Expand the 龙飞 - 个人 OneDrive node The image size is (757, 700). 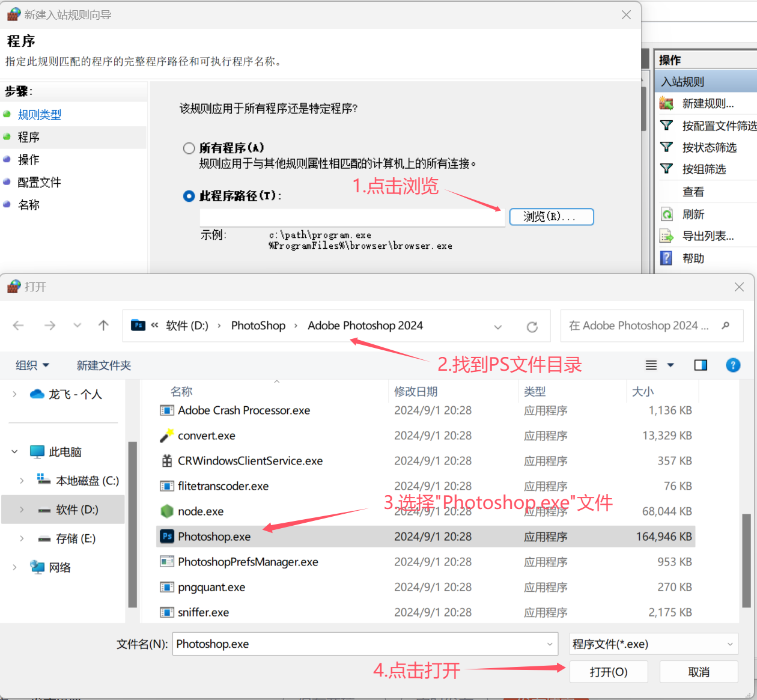pos(14,394)
